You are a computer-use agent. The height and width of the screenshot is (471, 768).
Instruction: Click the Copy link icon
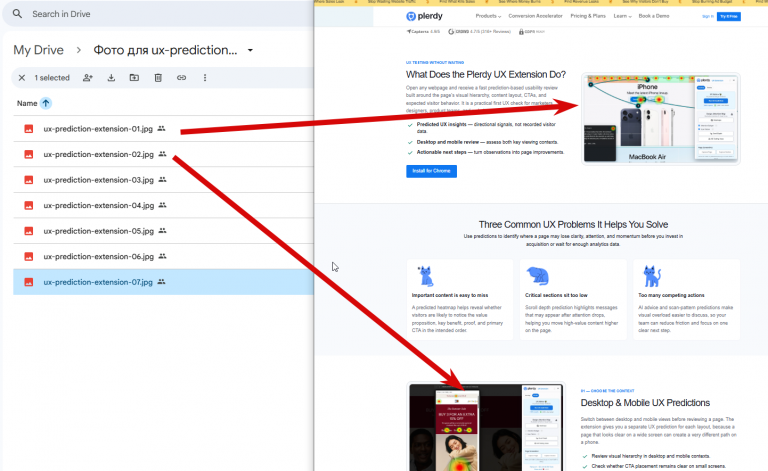(181, 78)
